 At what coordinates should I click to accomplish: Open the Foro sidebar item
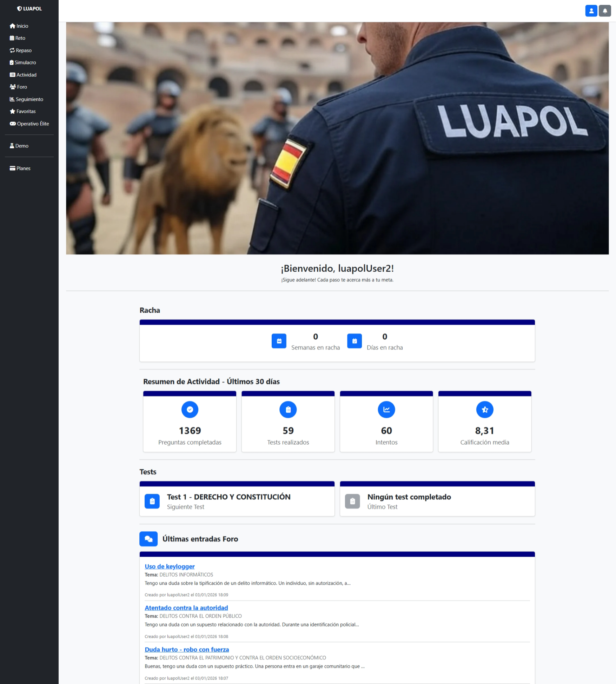18,87
